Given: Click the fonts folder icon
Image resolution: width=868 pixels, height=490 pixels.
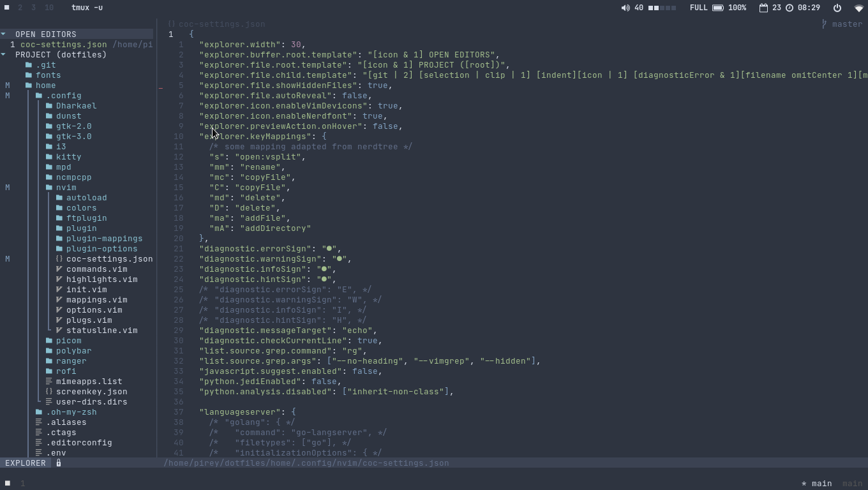Looking at the screenshot, I should coord(29,75).
